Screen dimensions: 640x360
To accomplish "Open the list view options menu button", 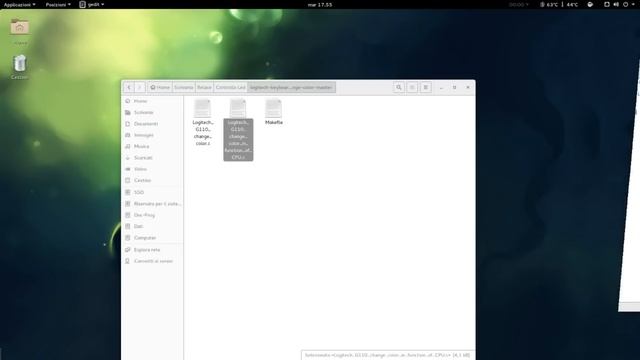I will pos(426,87).
